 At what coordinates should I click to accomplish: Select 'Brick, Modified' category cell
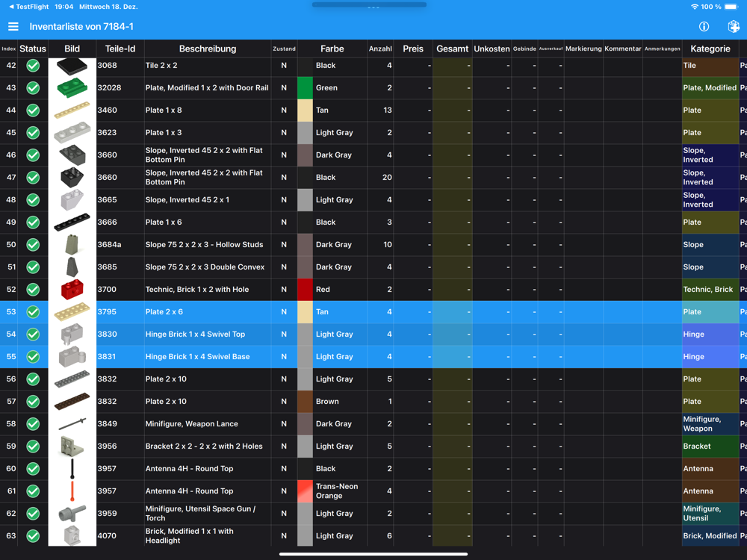710,535
